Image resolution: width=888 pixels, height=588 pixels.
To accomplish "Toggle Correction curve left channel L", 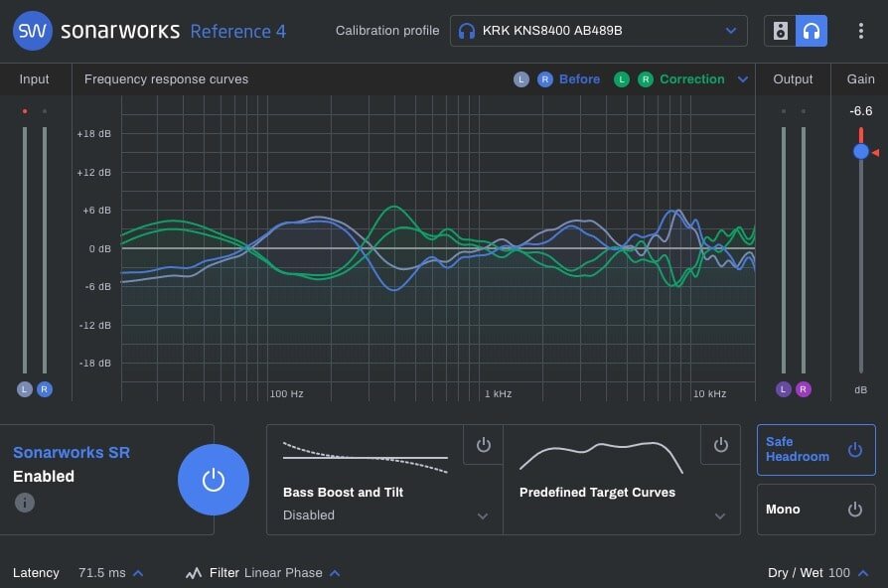I will tap(621, 79).
